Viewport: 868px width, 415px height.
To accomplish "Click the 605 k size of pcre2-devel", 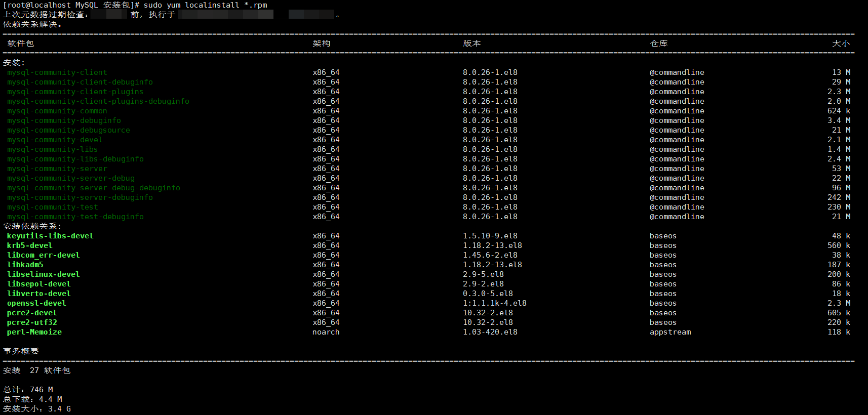I will 839,313.
